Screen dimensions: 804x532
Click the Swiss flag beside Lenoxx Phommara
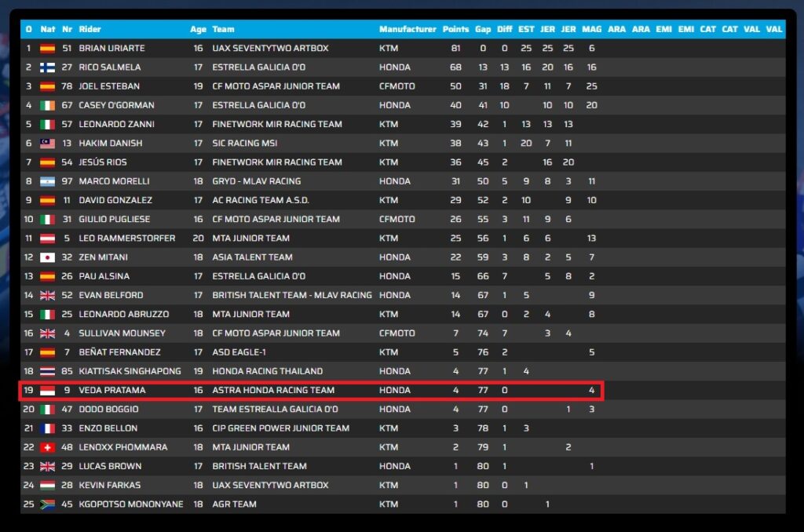(47, 447)
